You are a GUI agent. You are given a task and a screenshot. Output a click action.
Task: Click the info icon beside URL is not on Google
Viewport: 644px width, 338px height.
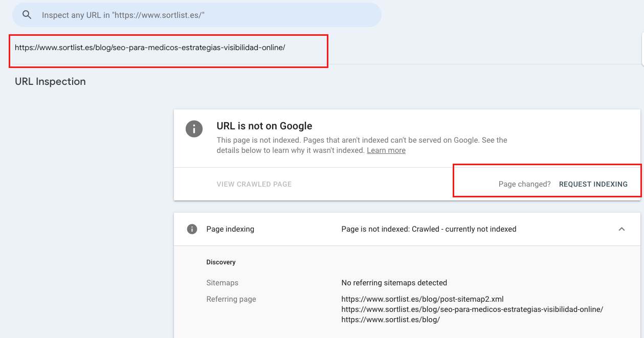[x=194, y=129]
